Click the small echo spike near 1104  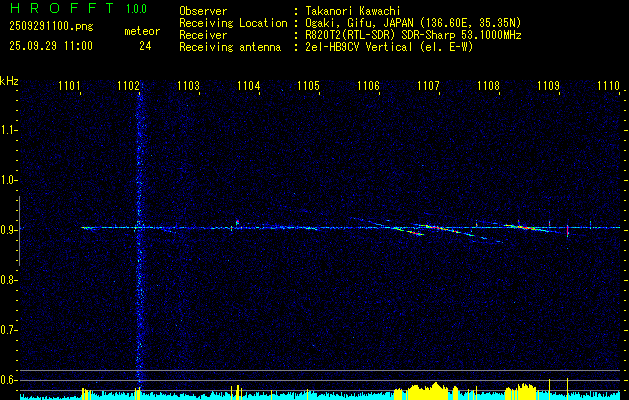237,222
